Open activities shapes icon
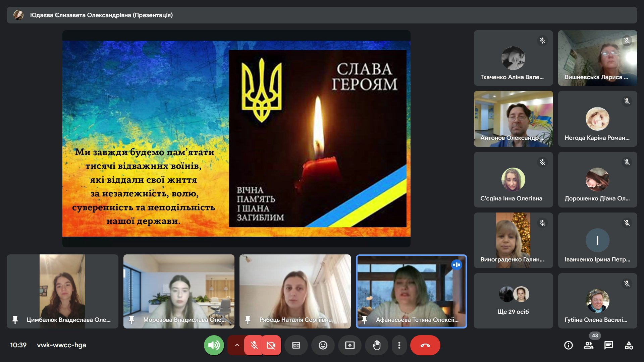The image size is (644, 362). [x=629, y=345]
